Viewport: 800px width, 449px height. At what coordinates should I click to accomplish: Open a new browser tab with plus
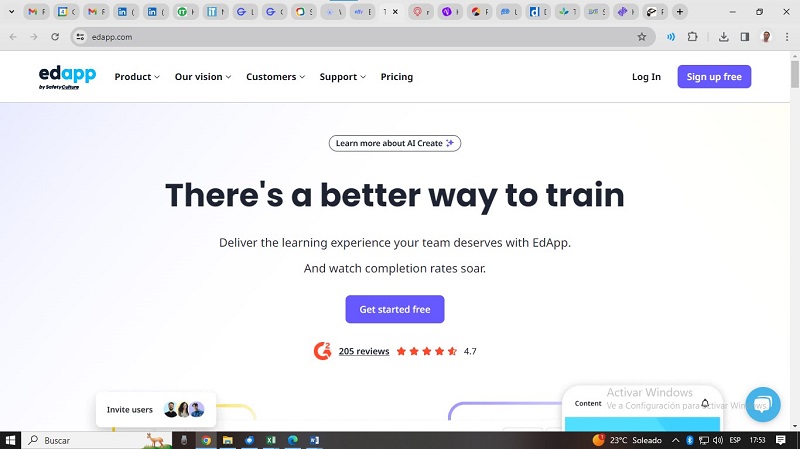[680, 12]
